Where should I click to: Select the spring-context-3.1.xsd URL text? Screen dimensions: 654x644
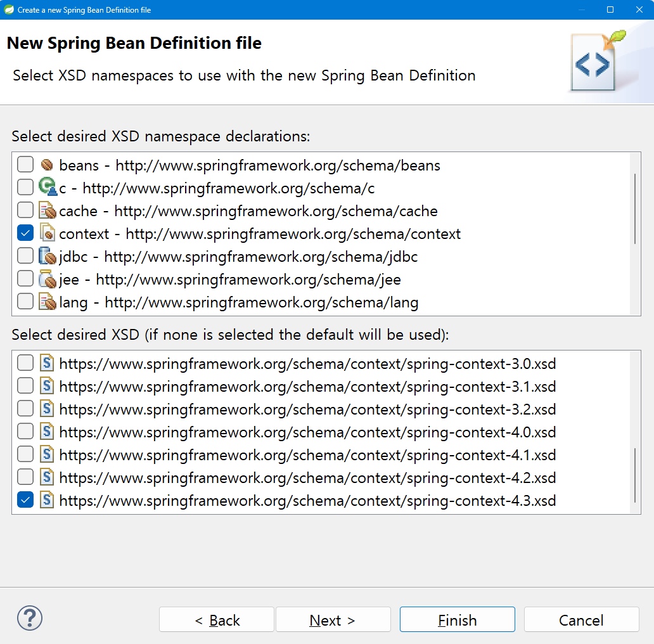click(307, 387)
